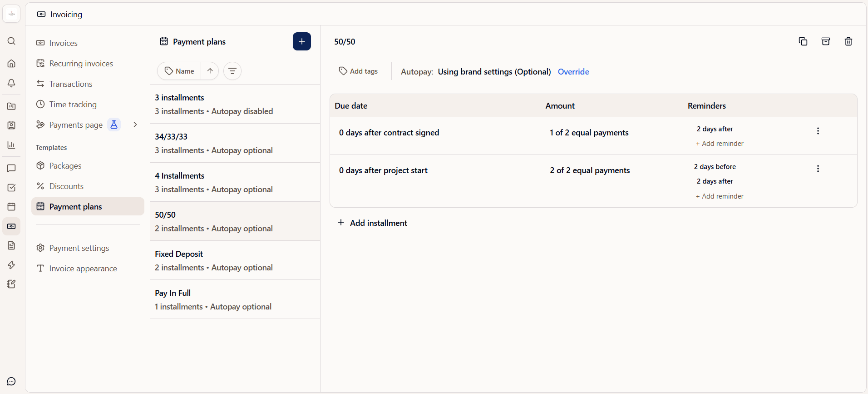
Task: Select the Pay In Full plan
Action: coord(235,299)
